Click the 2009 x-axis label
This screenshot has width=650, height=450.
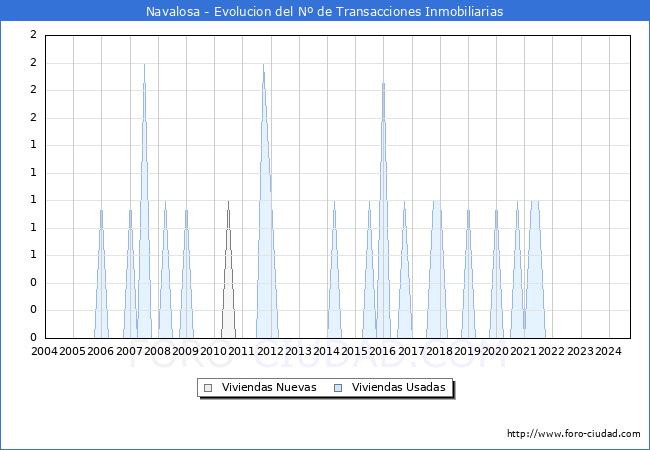pos(185,351)
